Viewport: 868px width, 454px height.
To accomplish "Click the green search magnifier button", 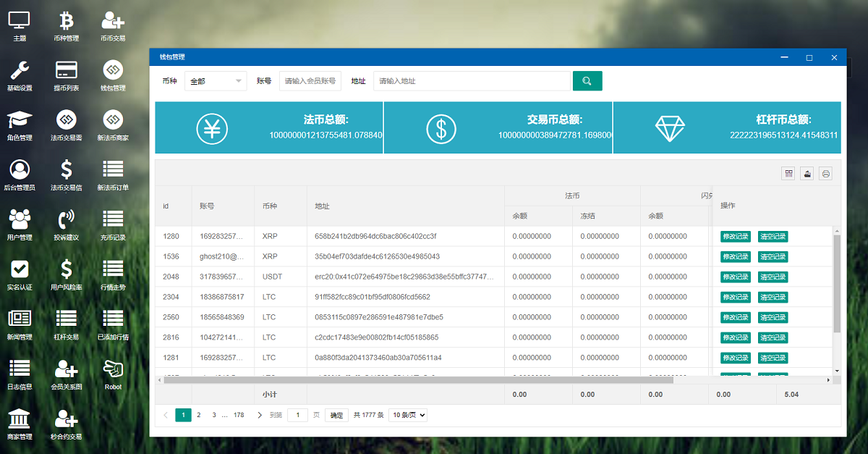I will coord(587,80).
